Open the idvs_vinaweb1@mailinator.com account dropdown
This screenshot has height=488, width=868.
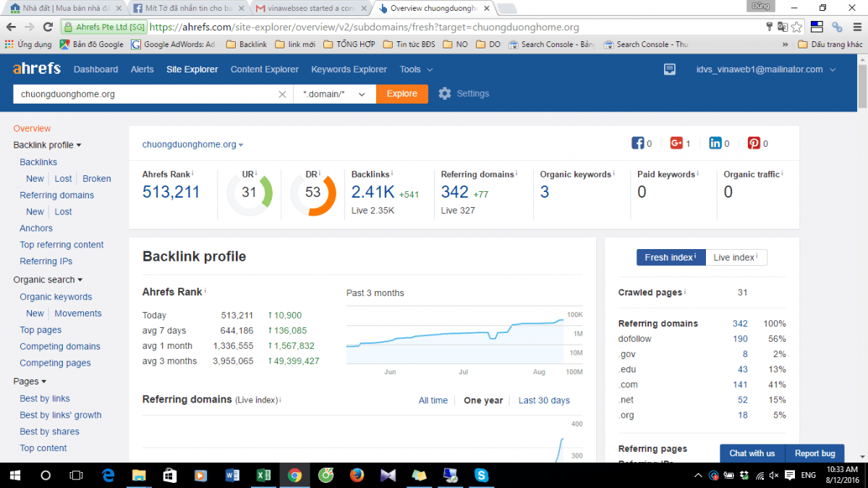766,70
